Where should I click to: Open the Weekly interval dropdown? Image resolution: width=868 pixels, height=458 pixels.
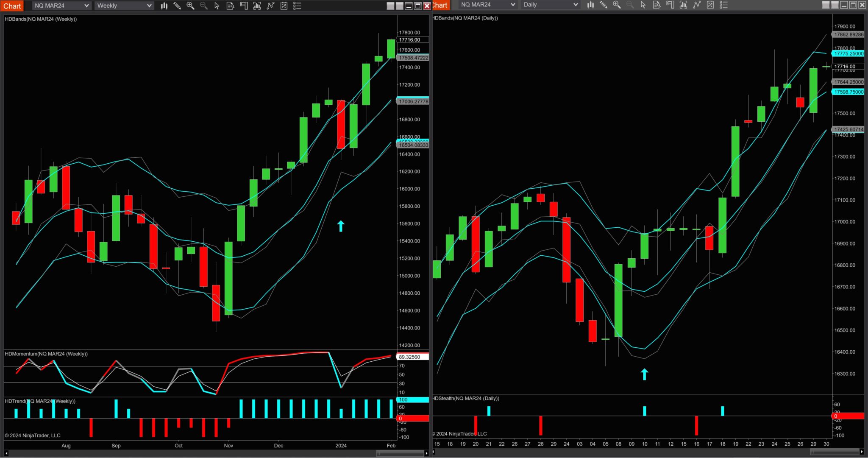(x=124, y=6)
